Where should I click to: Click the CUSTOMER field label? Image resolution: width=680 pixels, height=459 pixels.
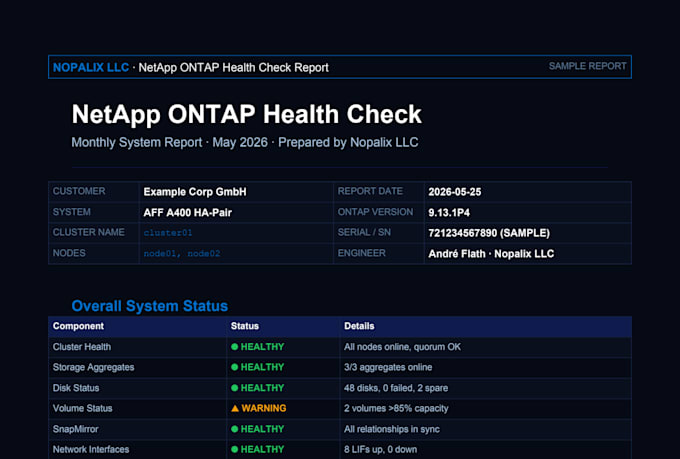pyautogui.click(x=79, y=191)
